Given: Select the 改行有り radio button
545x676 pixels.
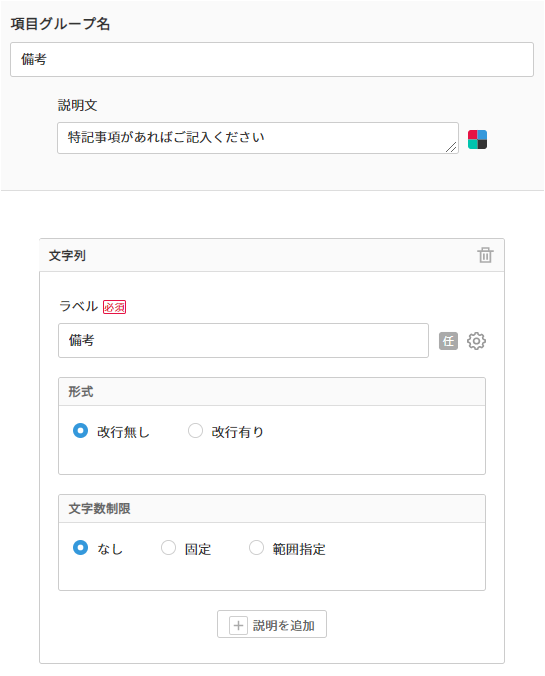Looking at the screenshot, I should coord(195,431).
